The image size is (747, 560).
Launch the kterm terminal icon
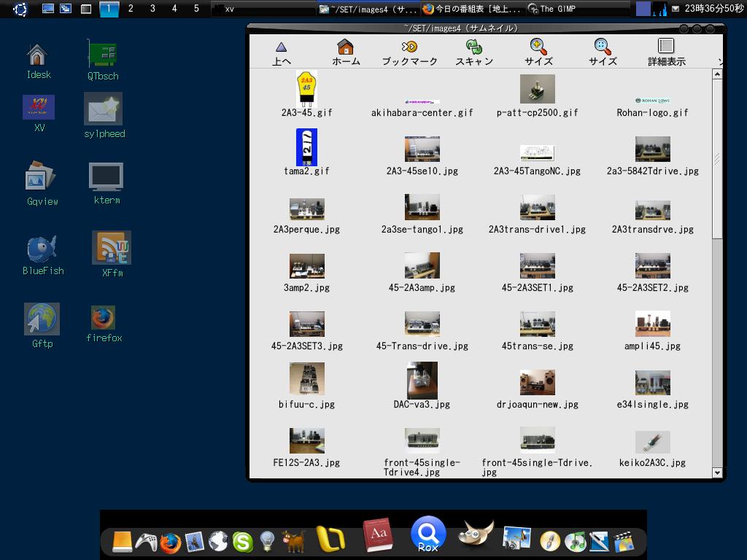(106, 175)
